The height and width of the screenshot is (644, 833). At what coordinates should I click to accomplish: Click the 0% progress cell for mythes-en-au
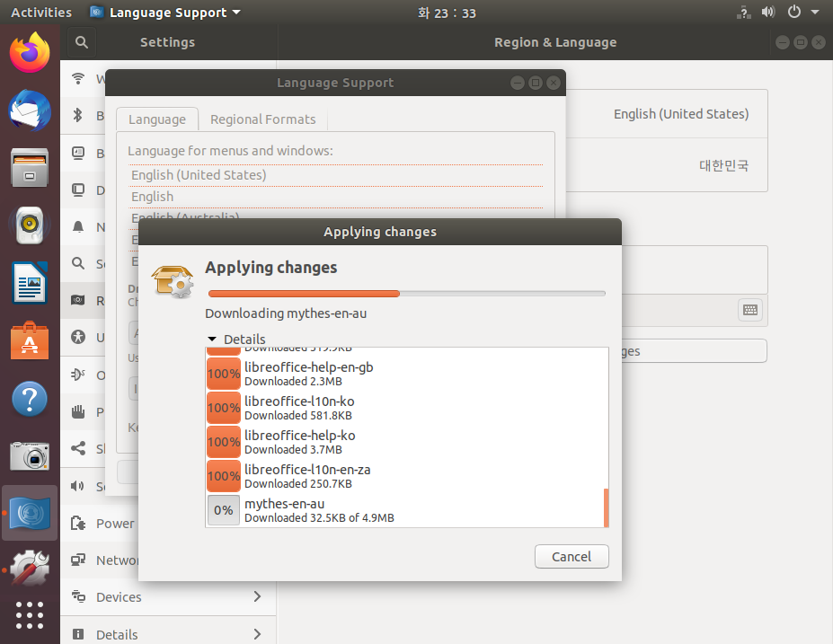(x=224, y=510)
